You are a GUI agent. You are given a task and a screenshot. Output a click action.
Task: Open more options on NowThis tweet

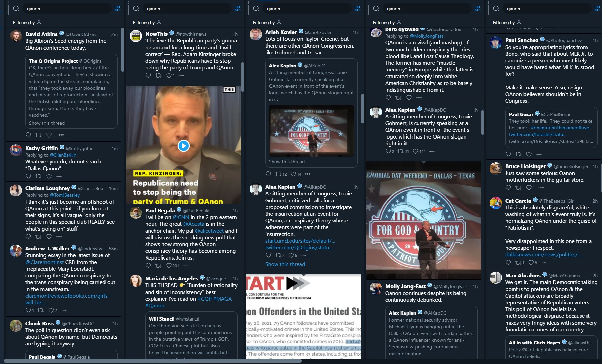[x=181, y=75]
